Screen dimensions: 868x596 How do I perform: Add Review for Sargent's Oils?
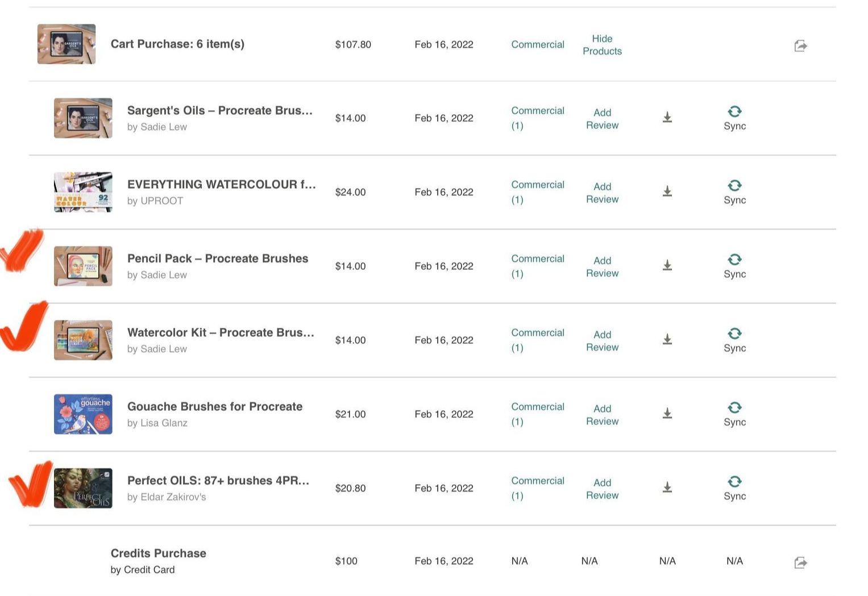pos(602,119)
